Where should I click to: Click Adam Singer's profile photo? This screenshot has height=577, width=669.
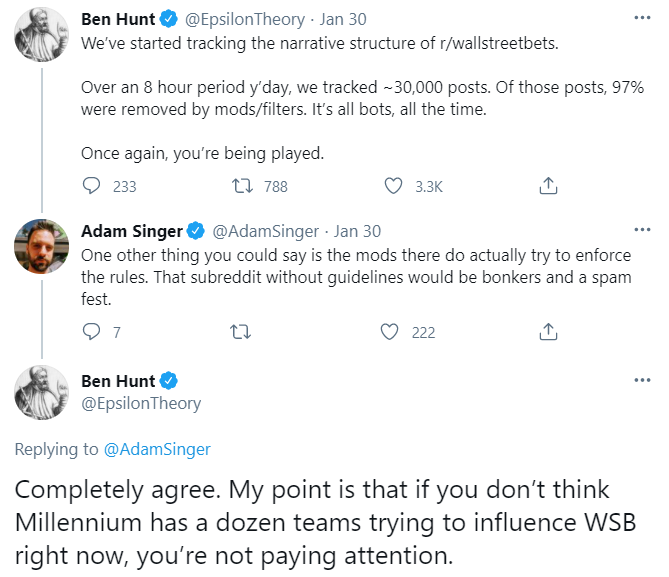(41, 246)
